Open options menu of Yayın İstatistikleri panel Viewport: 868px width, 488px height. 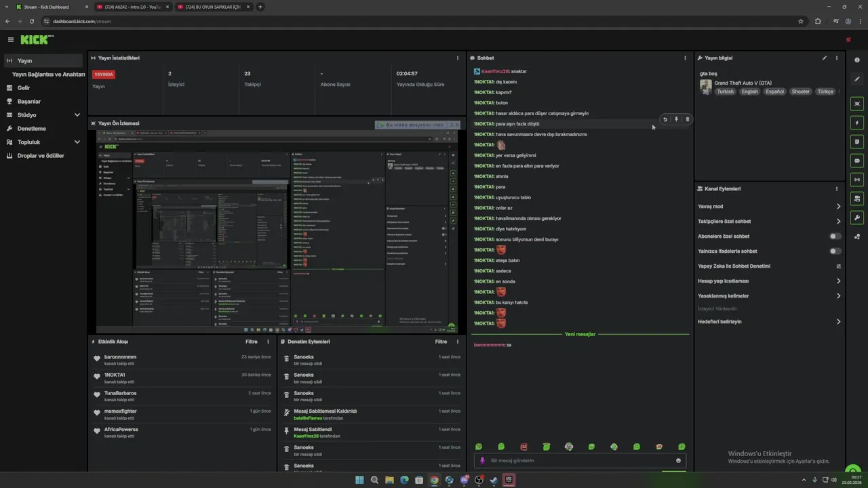458,58
